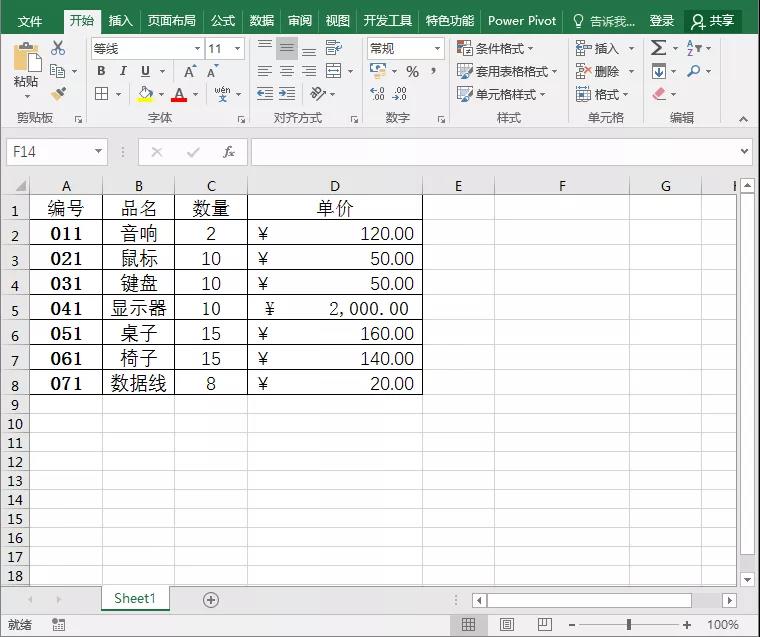Select the Format Painter brush icon
Image resolution: width=760 pixels, height=637 pixels.
(x=58, y=93)
